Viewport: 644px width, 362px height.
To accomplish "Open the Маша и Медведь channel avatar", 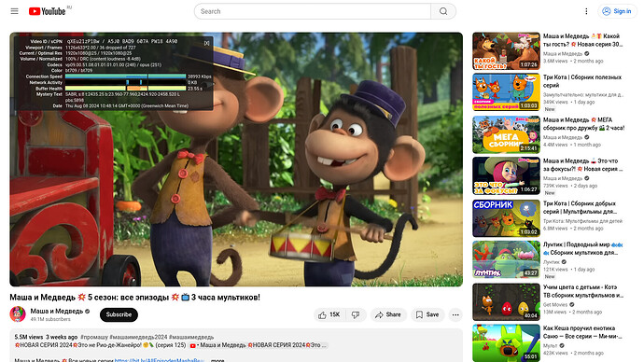I will click(18, 314).
